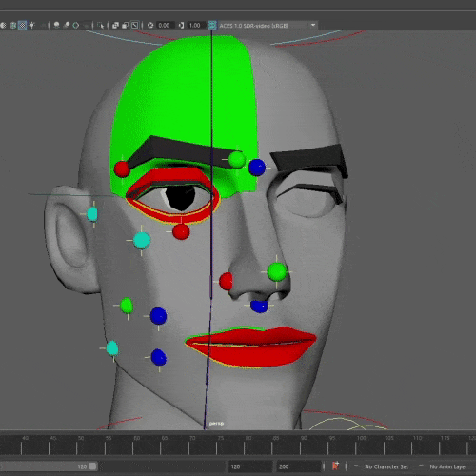Click the exposure icon beside 0.00 field
This screenshot has height=476, width=476.
point(150,25)
